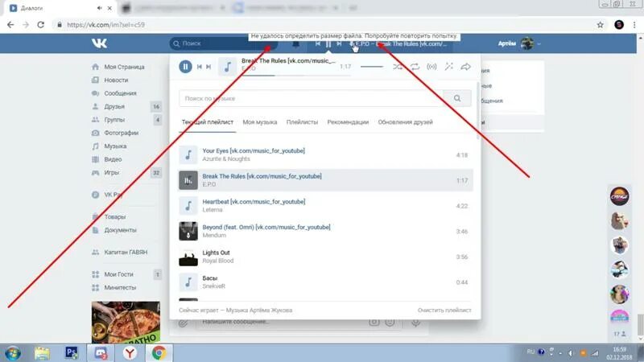Share the current track
The height and width of the screenshot is (362, 644).
pyautogui.click(x=466, y=67)
